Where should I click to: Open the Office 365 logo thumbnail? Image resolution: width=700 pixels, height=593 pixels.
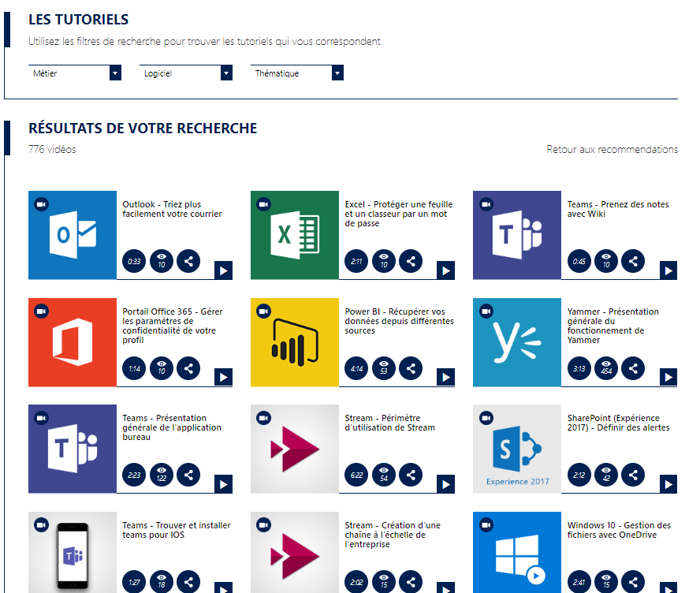pyautogui.click(x=73, y=342)
